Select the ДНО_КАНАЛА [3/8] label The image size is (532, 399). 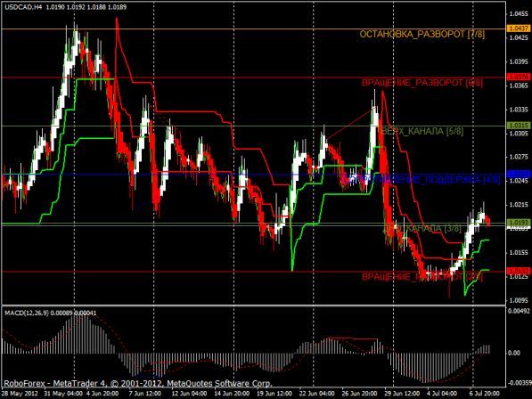point(422,229)
